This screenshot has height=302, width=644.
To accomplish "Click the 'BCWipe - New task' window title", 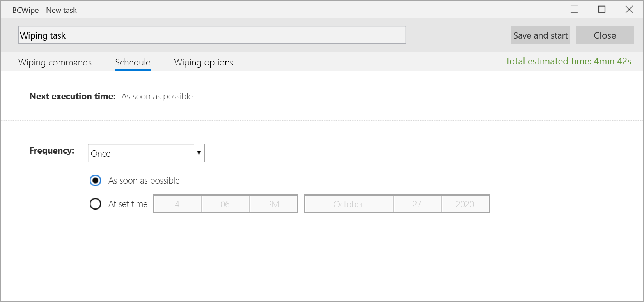I will (44, 10).
